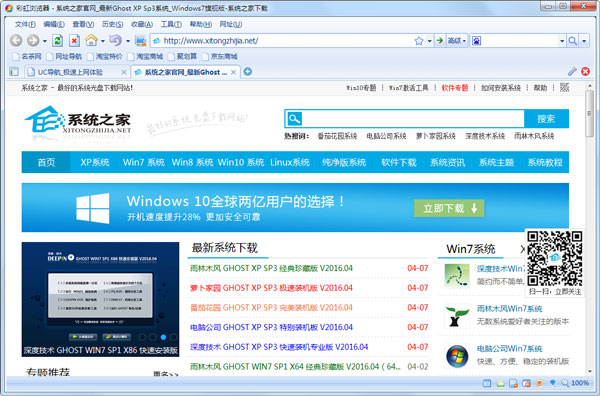Viewport: 600px width, 396px height.
Task: Open the Win10 系统 navigation item
Action: pyautogui.click(x=241, y=162)
